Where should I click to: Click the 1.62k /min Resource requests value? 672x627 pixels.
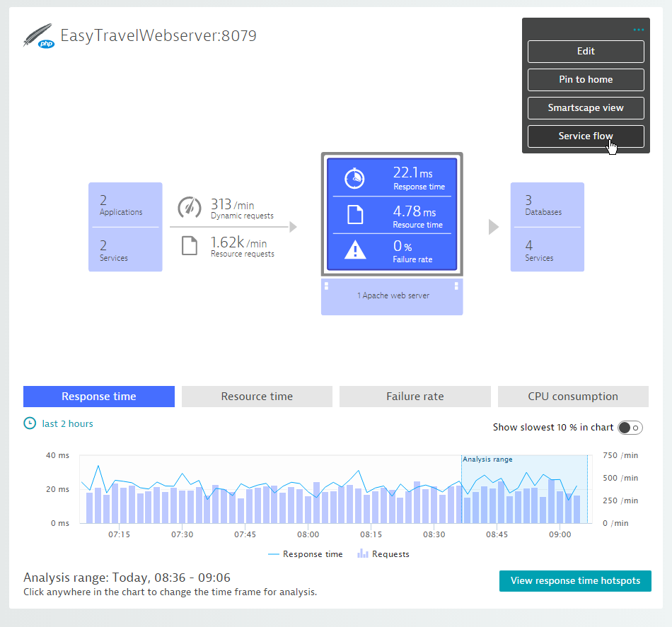[243, 246]
